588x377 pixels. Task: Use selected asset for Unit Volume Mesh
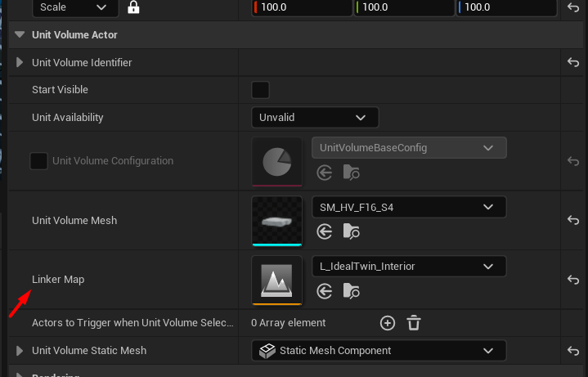(325, 231)
